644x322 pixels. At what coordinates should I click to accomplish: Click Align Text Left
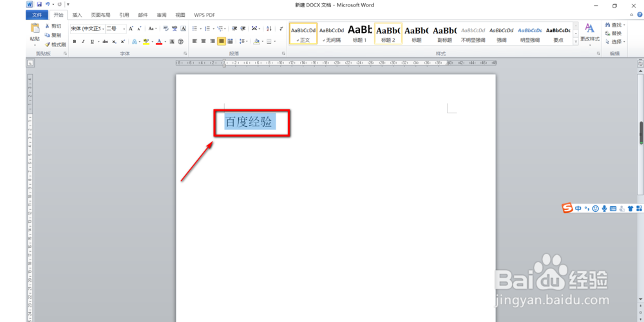(x=194, y=41)
